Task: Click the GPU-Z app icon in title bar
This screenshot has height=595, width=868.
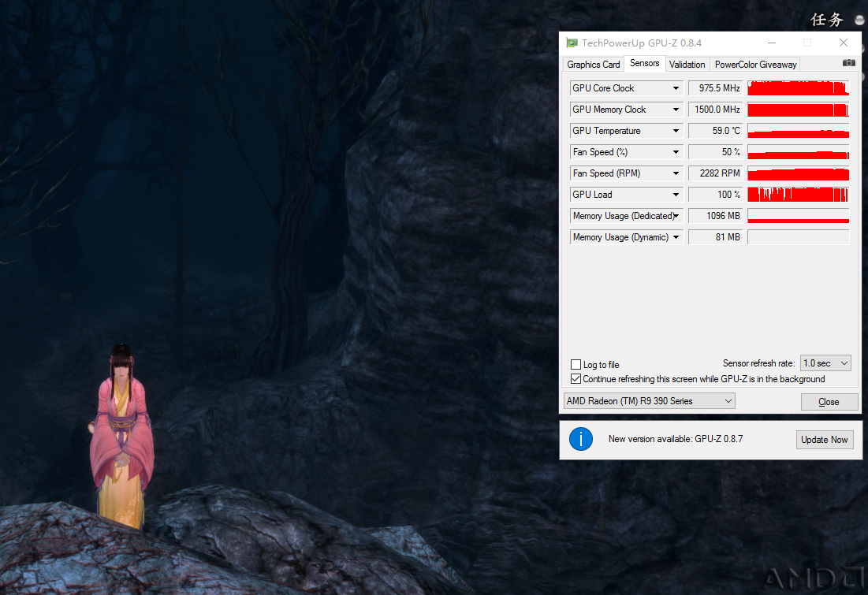Action: coord(572,43)
